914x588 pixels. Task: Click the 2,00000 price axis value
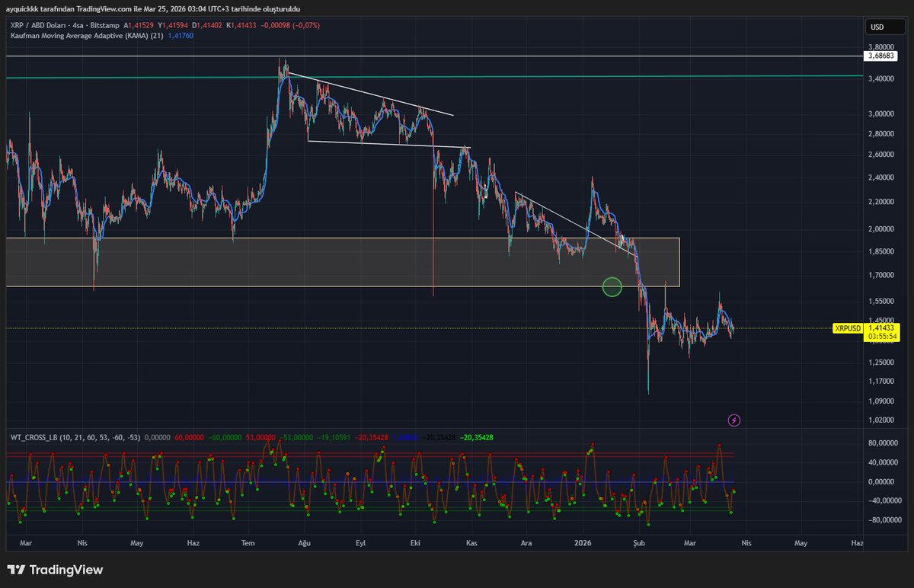(881, 228)
